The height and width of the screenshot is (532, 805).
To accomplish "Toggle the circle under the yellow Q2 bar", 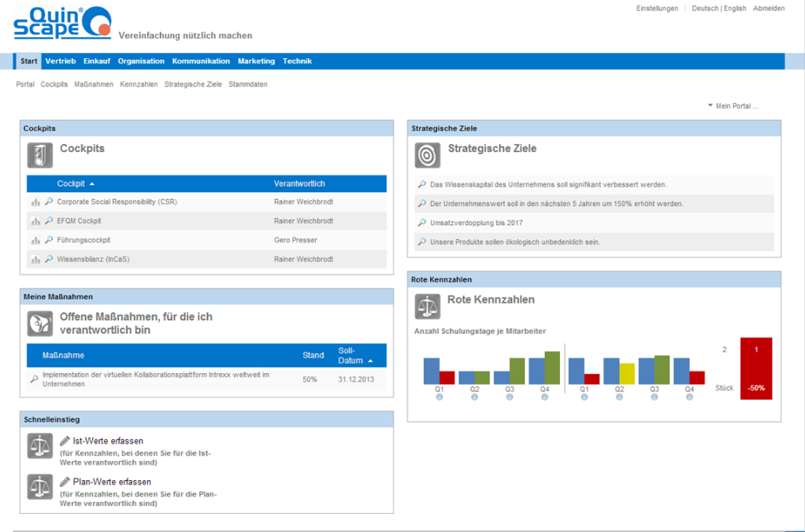I will tap(619, 396).
